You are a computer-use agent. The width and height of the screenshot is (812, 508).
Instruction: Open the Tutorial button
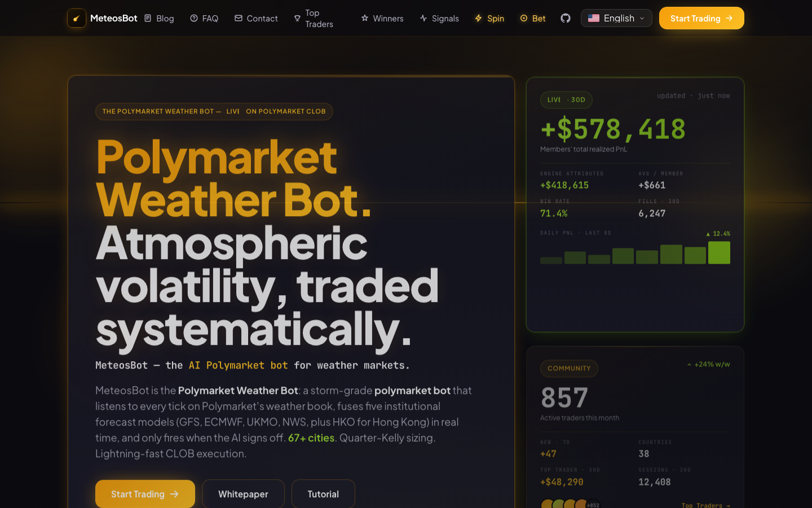[323, 494]
